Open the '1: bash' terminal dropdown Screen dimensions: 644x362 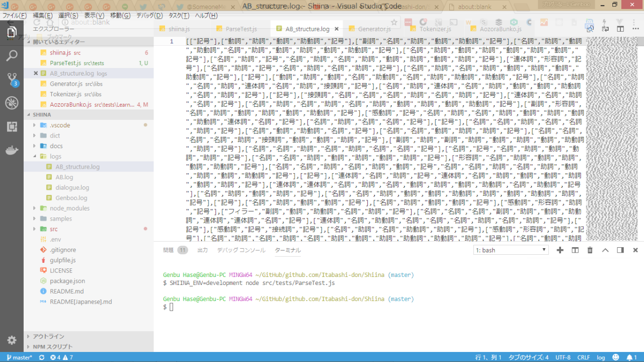tap(511, 250)
